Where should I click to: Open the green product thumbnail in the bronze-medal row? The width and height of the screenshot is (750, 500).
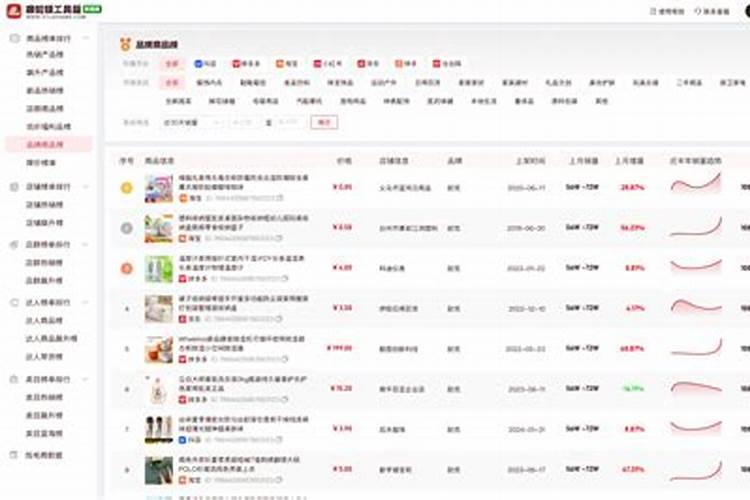(159, 268)
